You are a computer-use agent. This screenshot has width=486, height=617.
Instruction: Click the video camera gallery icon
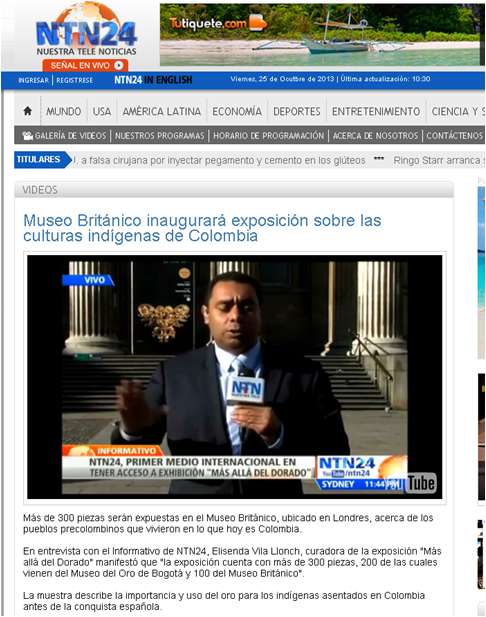(x=28, y=136)
